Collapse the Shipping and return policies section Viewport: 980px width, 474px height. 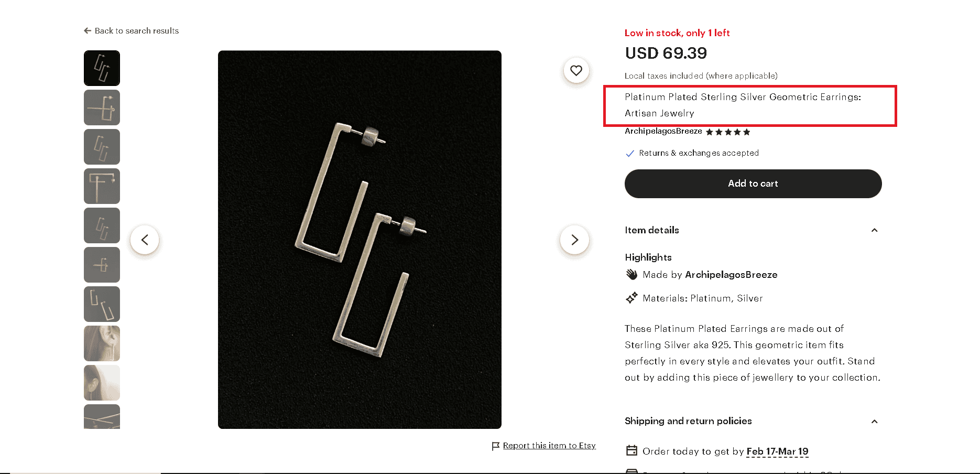pos(874,421)
